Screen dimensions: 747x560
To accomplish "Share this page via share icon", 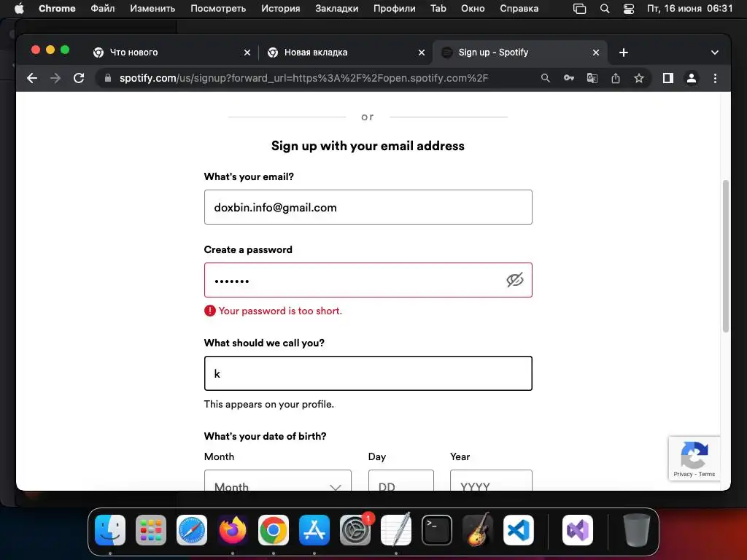I will pyautogui.click(x=616, y=78).
